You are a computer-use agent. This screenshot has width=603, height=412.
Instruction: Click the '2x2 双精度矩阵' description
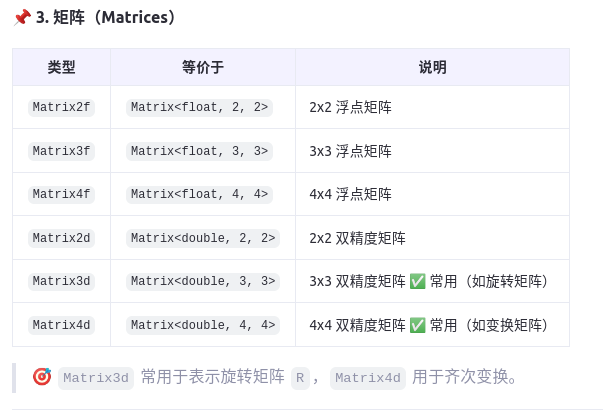357,239
